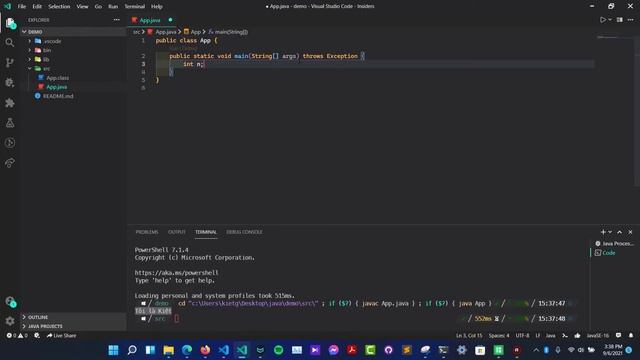Click the Live Share status bar button
The image size is (640, 360).
click(x=61, y=336)
